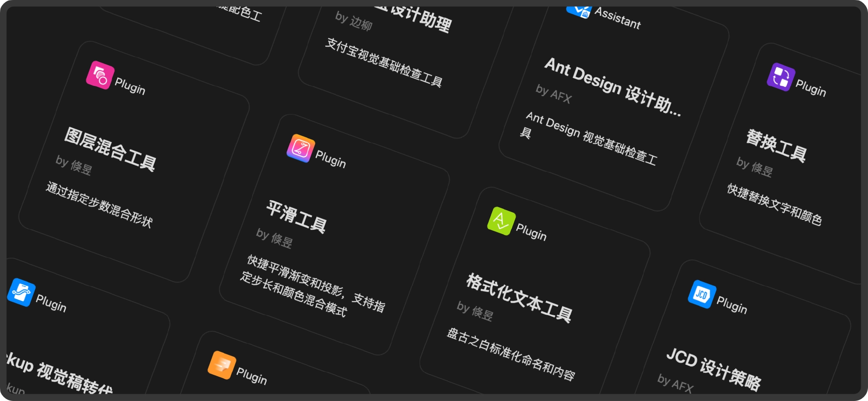868x401 pixels.
Task: Click the author line under 图层混合工具
Action: click(74, 165)
